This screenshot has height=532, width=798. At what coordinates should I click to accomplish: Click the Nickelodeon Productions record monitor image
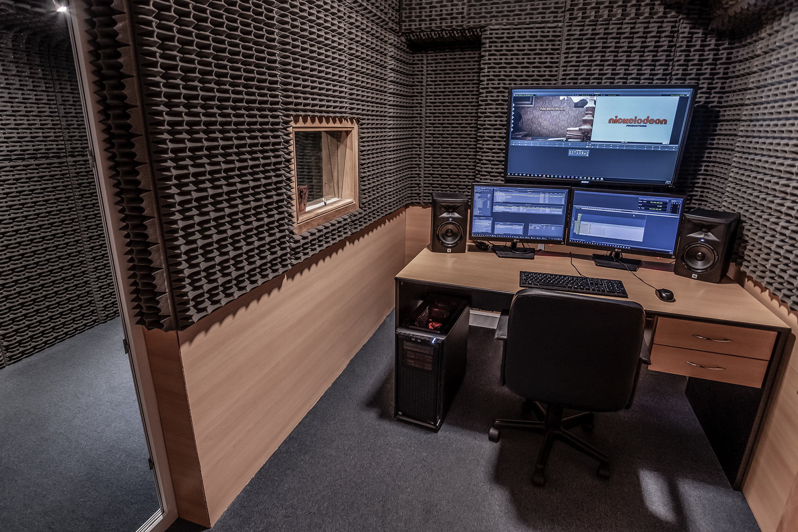coord(637,121)
